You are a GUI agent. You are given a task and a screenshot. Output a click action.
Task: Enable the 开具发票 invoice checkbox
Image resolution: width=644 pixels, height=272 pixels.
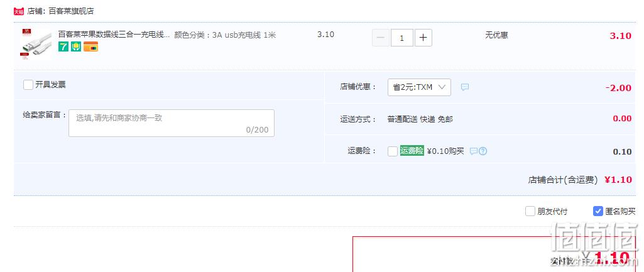[28, 85]
